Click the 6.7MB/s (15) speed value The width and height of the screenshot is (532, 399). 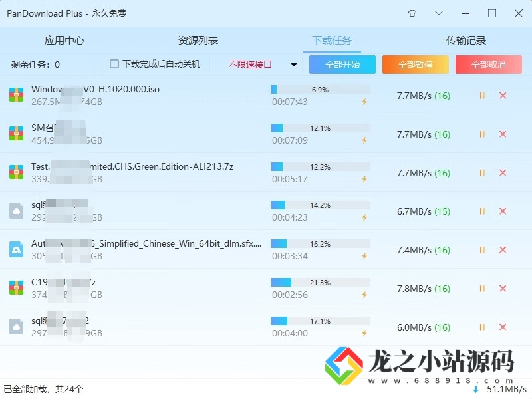tap(424, 211)
